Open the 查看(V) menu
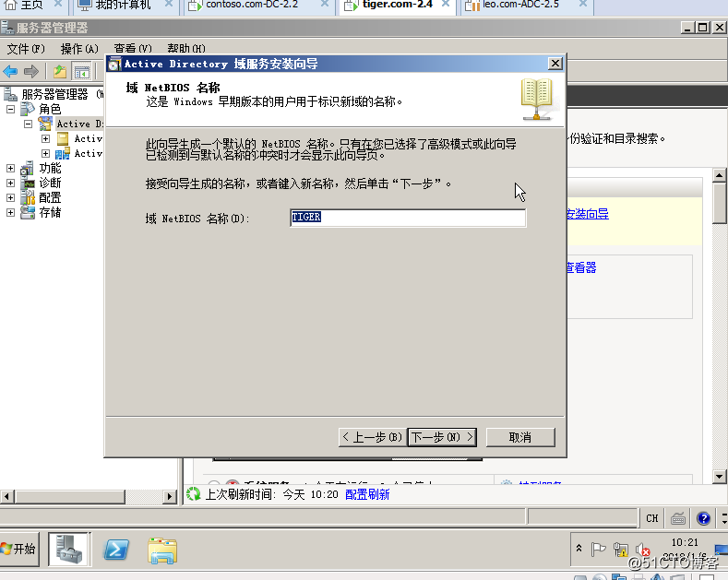Image resolution: width=728 pixels, height=580 pixels. 133,48
